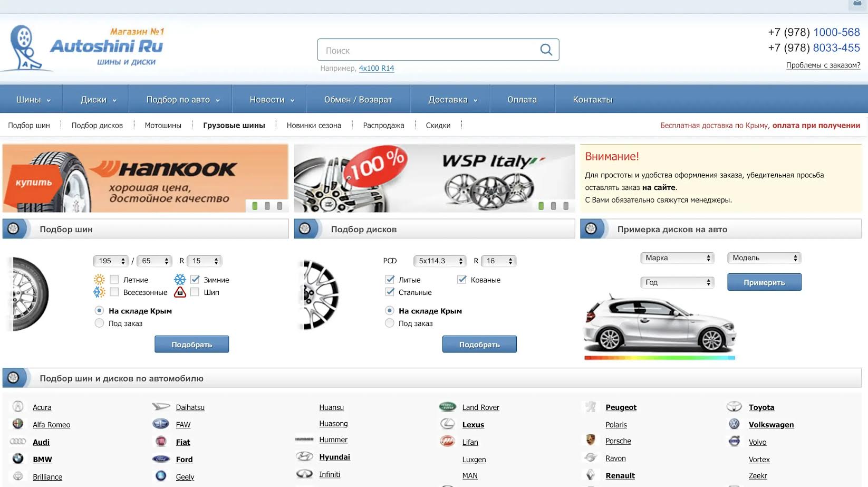
Task: Expand the Марка car make dropdown
Action: pyautogui.click(x=677, y=258)
